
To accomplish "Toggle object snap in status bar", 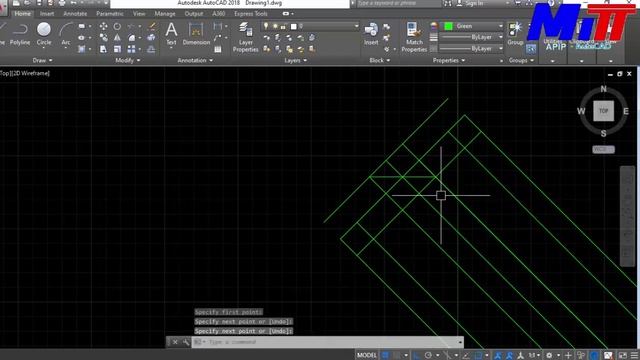I will (478, 355).
